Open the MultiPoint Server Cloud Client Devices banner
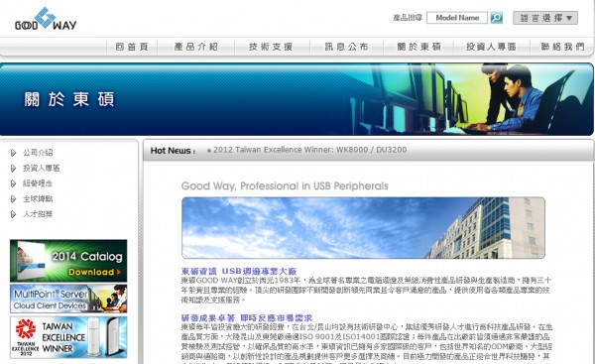The height and width of the screenshot is (364, 595). (x=68, y=299)
